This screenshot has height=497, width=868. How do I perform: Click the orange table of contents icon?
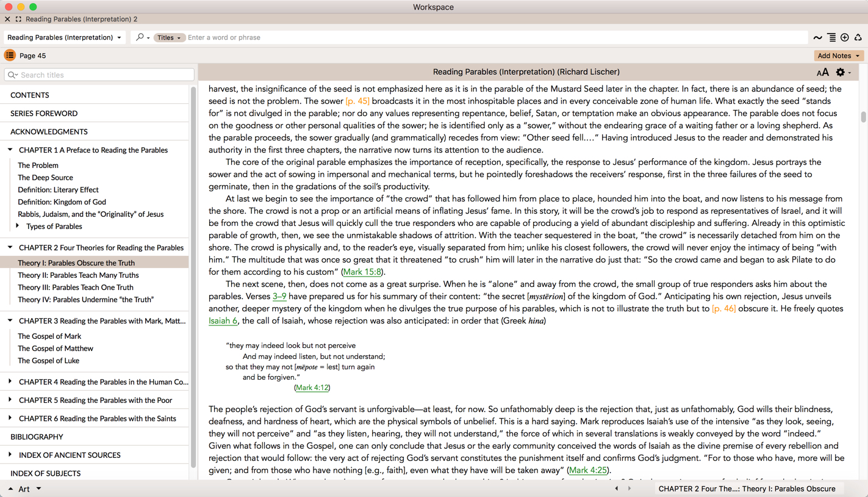(x=10, y=56)
